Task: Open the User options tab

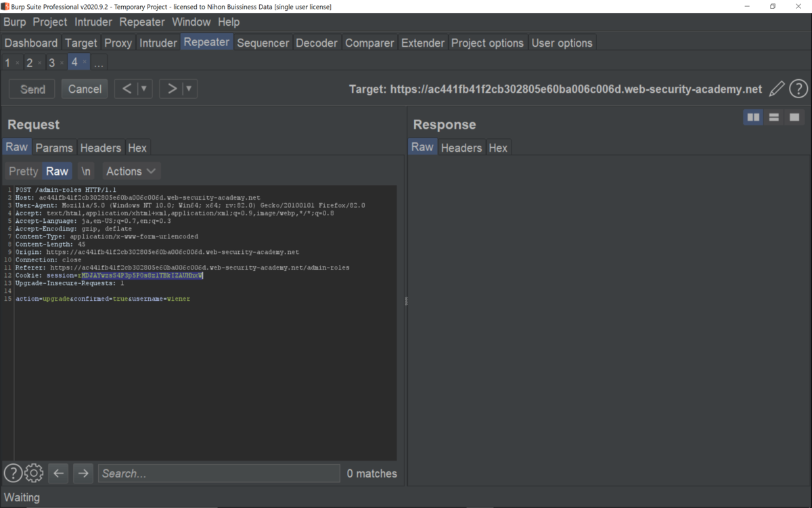Action: click(x=562, y=43)
